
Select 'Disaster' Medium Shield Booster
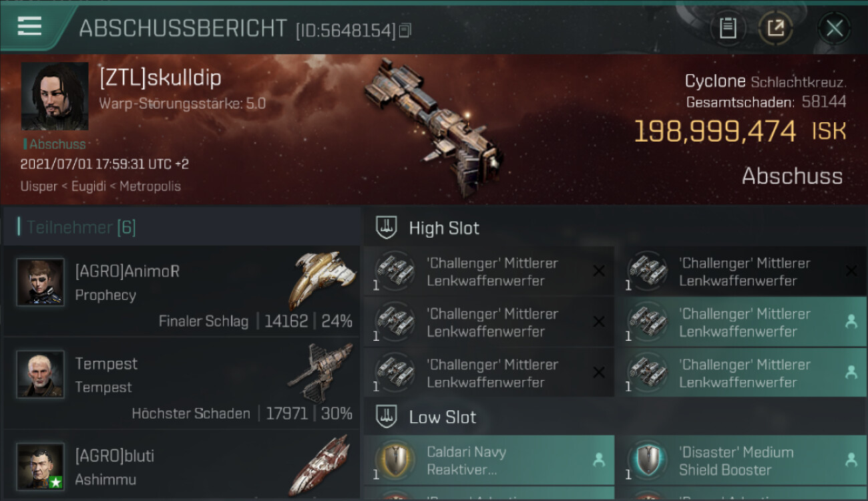(742, 460)
